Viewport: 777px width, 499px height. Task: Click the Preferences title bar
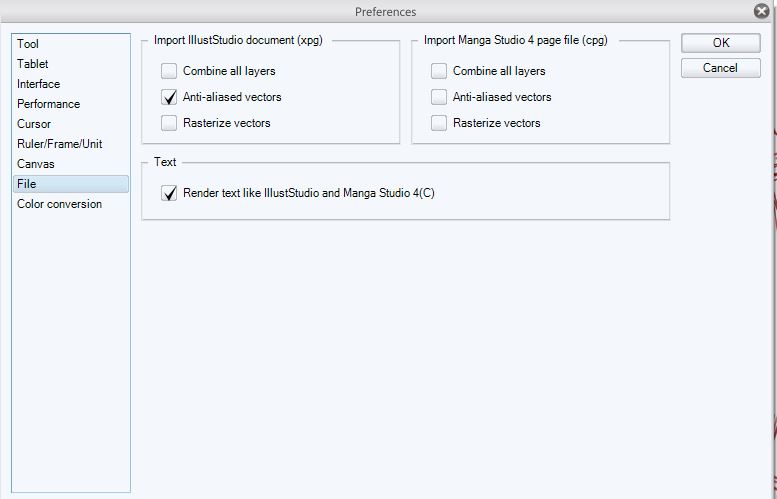(x=386, y=11)
